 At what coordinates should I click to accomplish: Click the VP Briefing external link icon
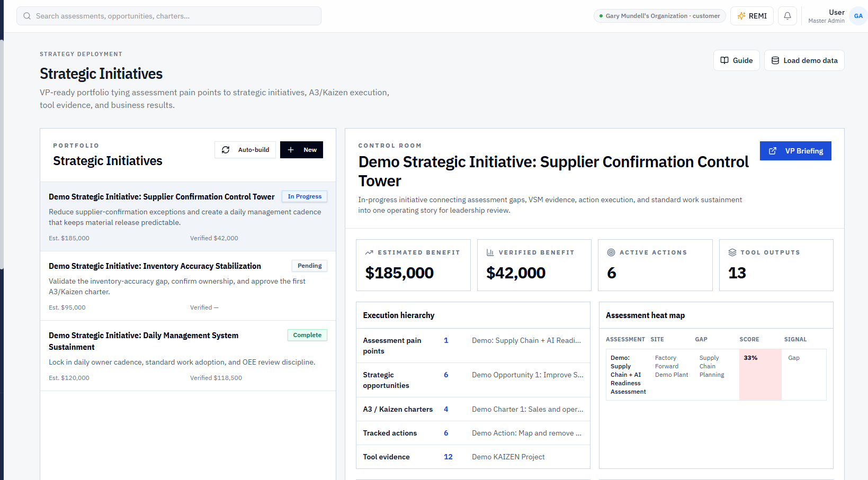773,151
